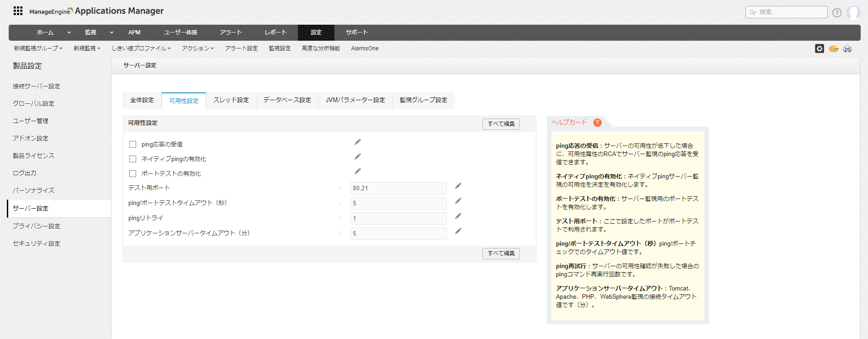868x339 pixels.
Task: Open the help question mark in header
Action: click(836, 13)
